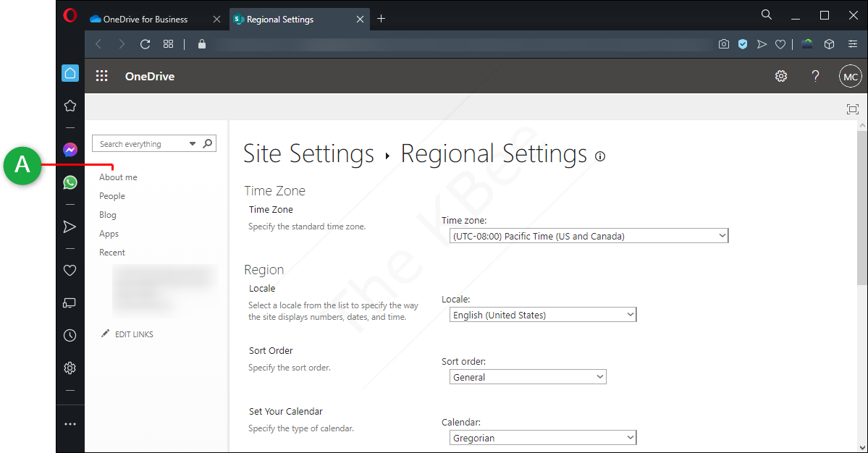Click the focus on content icon

(x=853, y=109)
